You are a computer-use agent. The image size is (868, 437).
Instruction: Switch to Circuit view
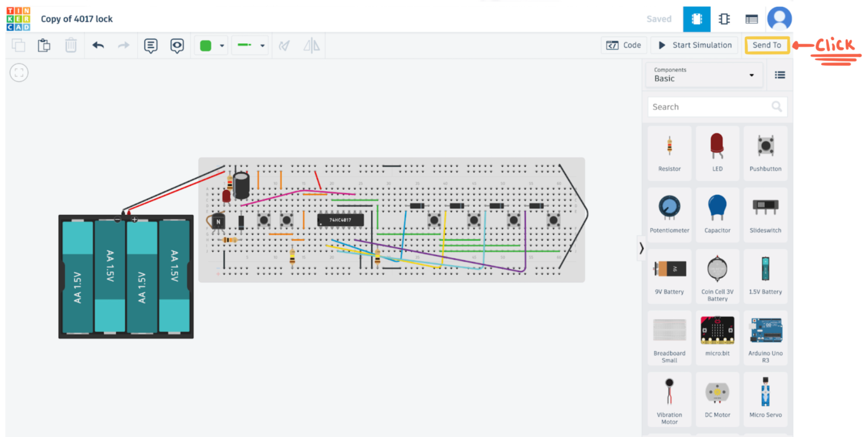click(x=696, y=19)
